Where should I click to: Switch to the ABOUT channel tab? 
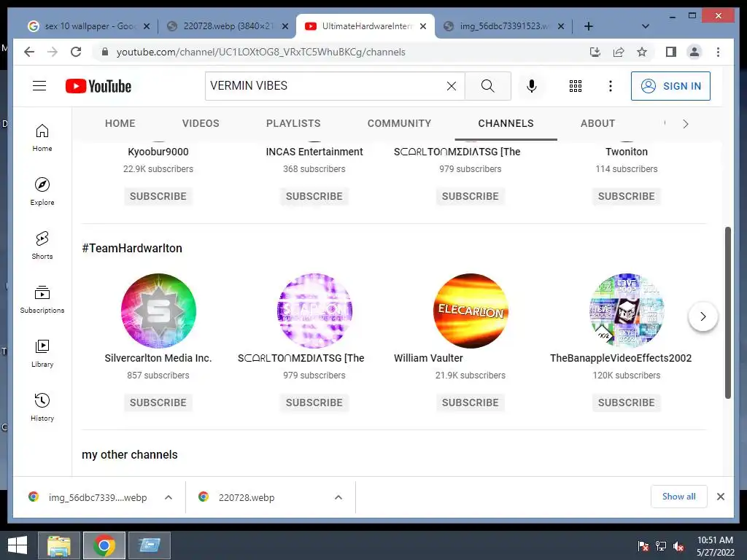pos(597,123)
